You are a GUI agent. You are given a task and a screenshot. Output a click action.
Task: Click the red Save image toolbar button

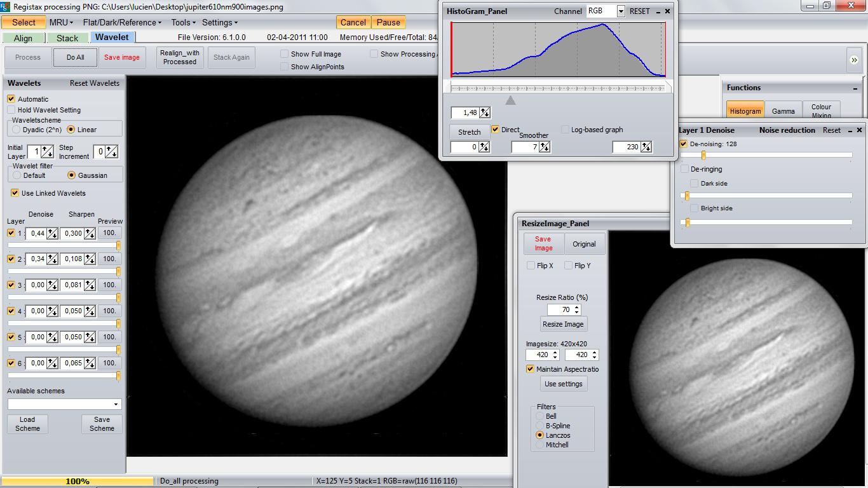[122, 57]
